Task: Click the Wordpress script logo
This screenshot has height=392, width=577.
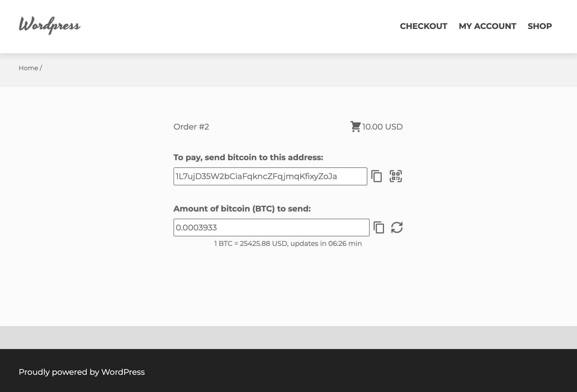Action: pos(49,25)
